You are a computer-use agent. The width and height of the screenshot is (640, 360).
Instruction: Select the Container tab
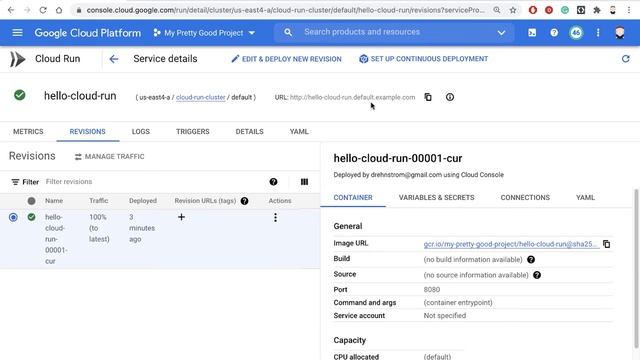click(353, 198)
